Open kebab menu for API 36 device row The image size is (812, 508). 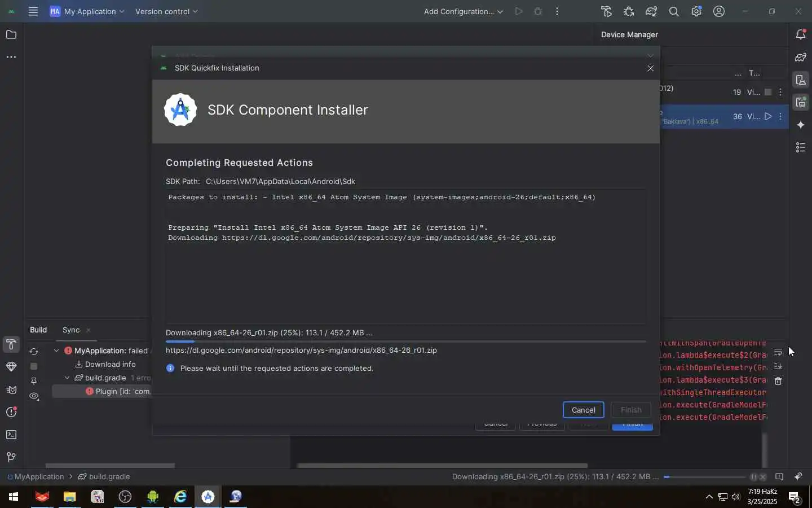[781, 116]
